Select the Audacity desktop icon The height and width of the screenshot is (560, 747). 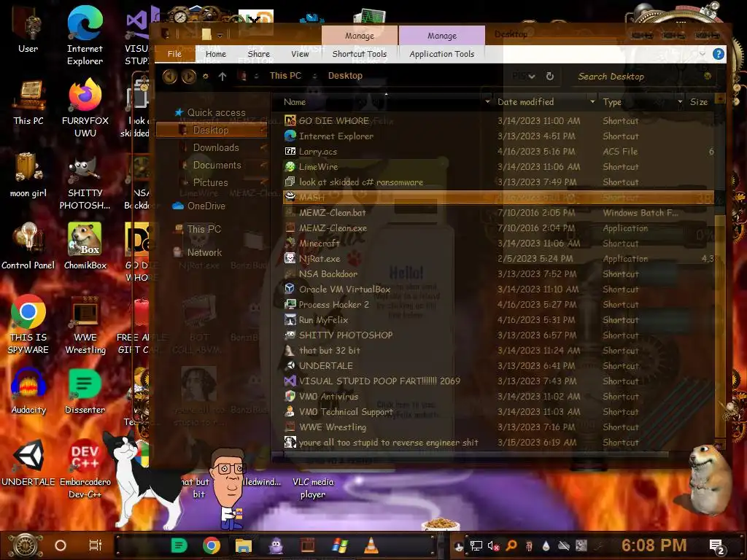click(28, 392)
